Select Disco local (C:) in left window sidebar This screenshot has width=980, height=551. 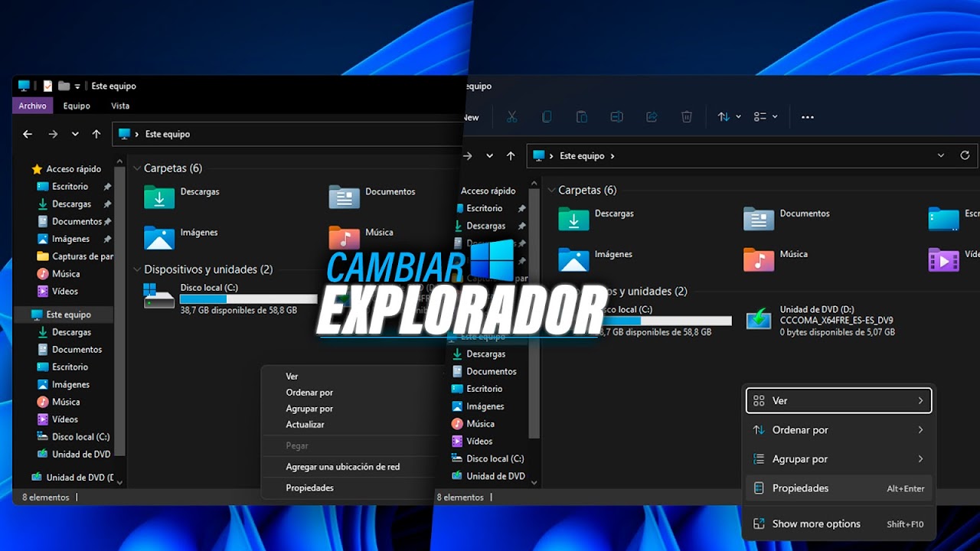coord(73,437)
